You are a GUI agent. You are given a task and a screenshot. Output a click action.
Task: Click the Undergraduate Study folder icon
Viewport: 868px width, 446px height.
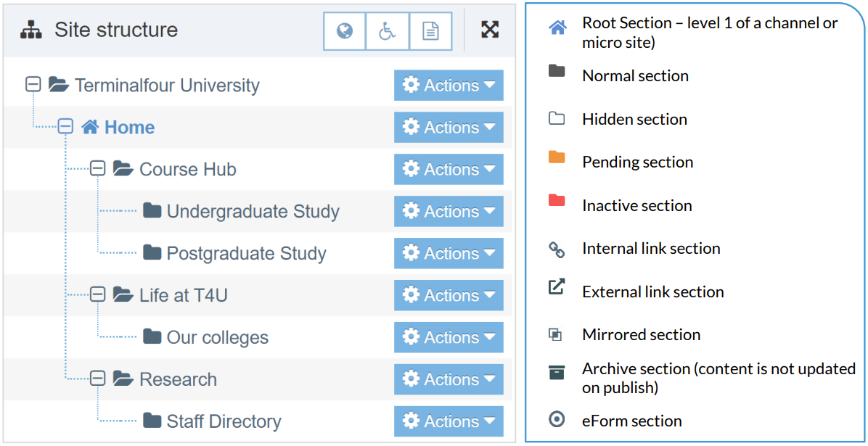click(152, 211)
